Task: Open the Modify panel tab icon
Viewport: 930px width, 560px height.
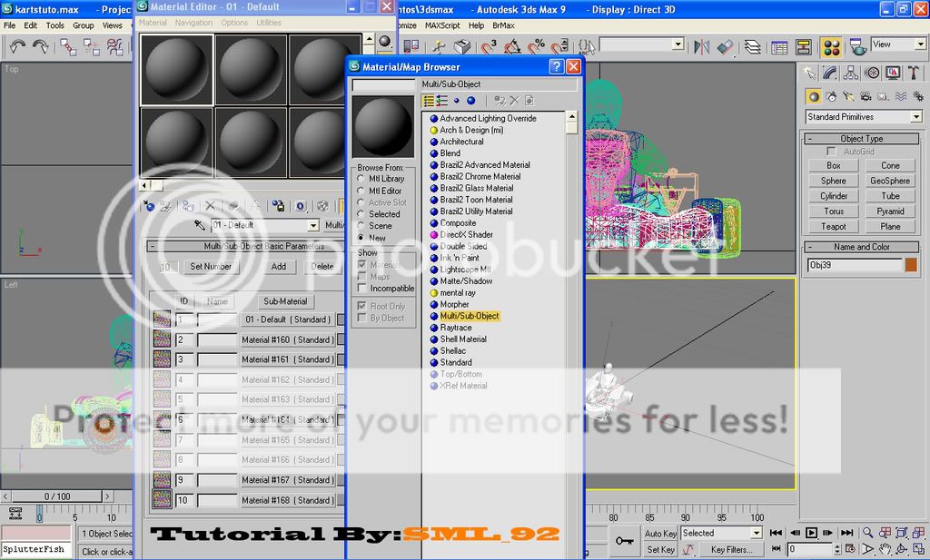Action: [x=830, y=73]
